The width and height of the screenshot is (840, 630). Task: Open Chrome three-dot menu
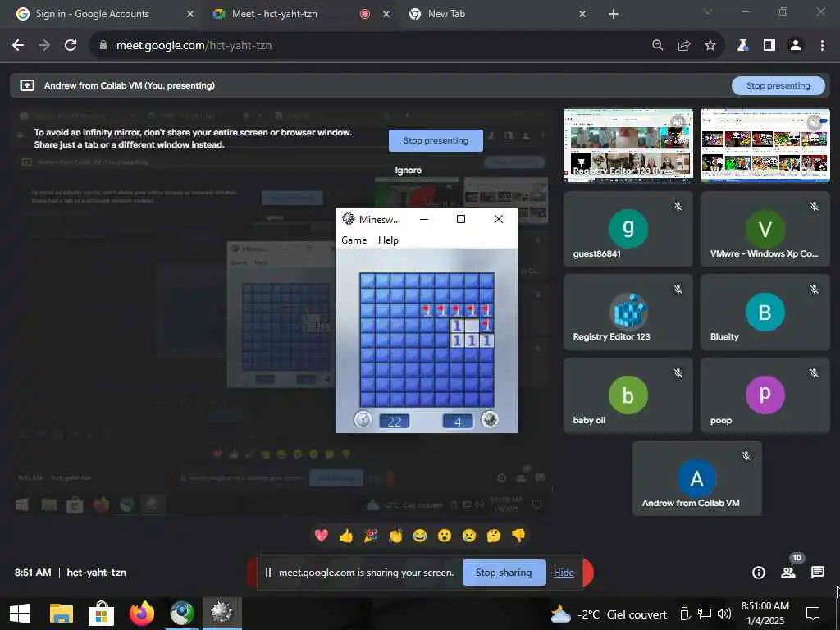[822, 46]
